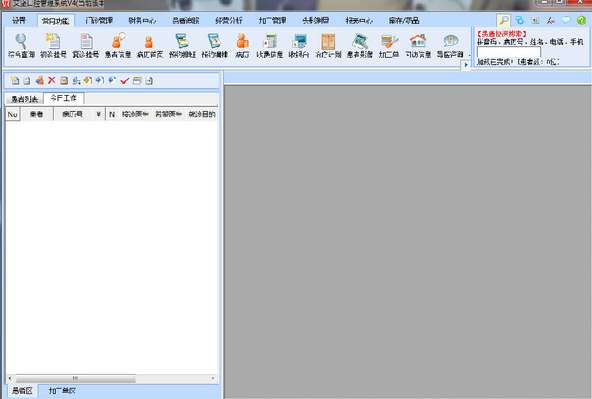Click left arrow of horizontal scrollbar
Viewport: 592px width, 399px height.
(10, 378)
